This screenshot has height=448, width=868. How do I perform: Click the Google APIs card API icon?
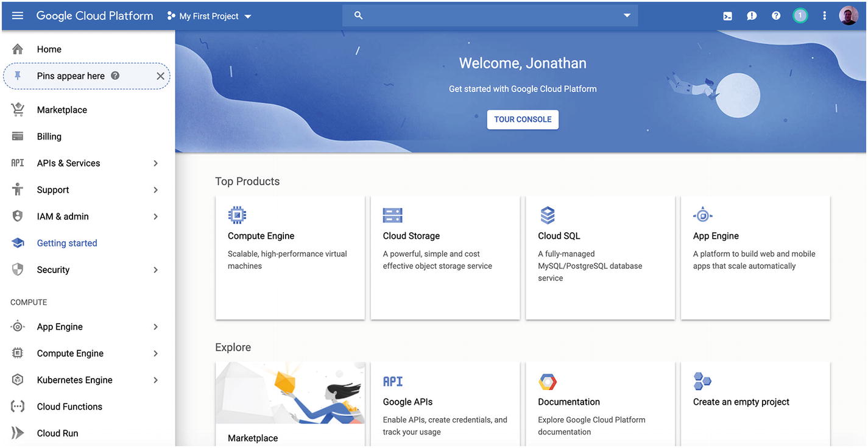(x=393, y=382)
